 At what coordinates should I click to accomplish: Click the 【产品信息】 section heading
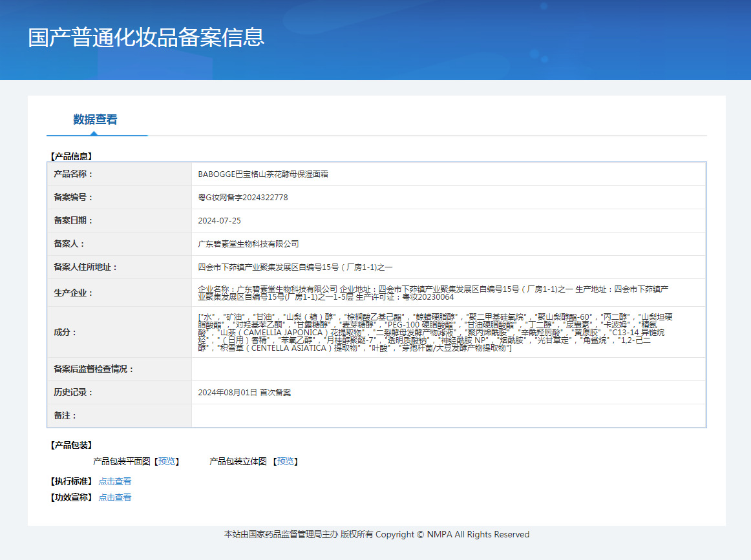tap(70, 156)
